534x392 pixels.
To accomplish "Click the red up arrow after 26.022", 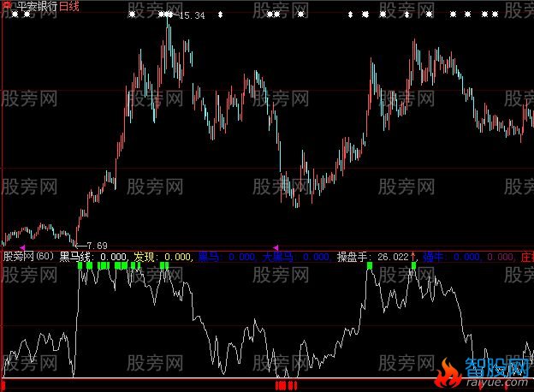I will click(x=413, y=256).
